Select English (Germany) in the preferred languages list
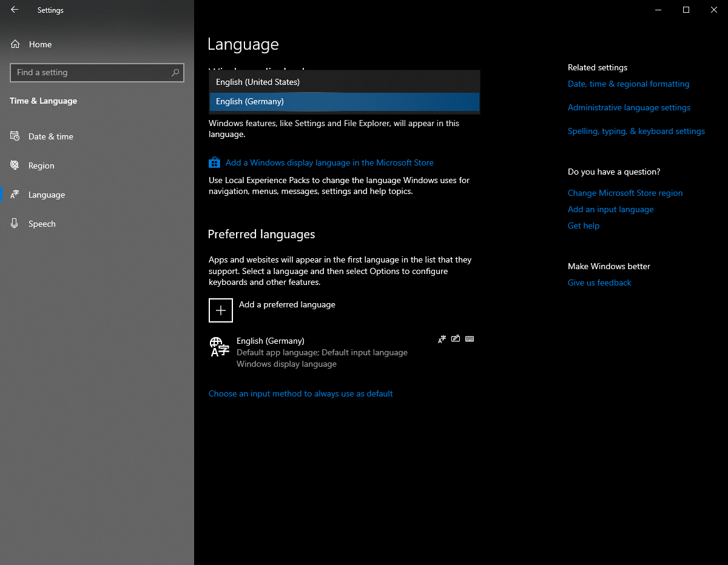The image size is (728, 565). 343,352
